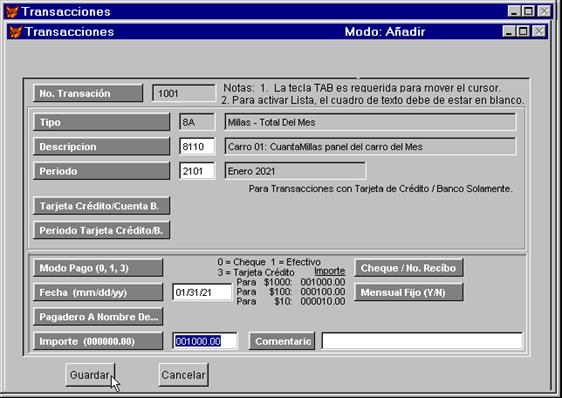Click the '3 = Tarjeta Crédito' hint text
Viewport: 562px width, 398px height.
(x=256, y=273)
